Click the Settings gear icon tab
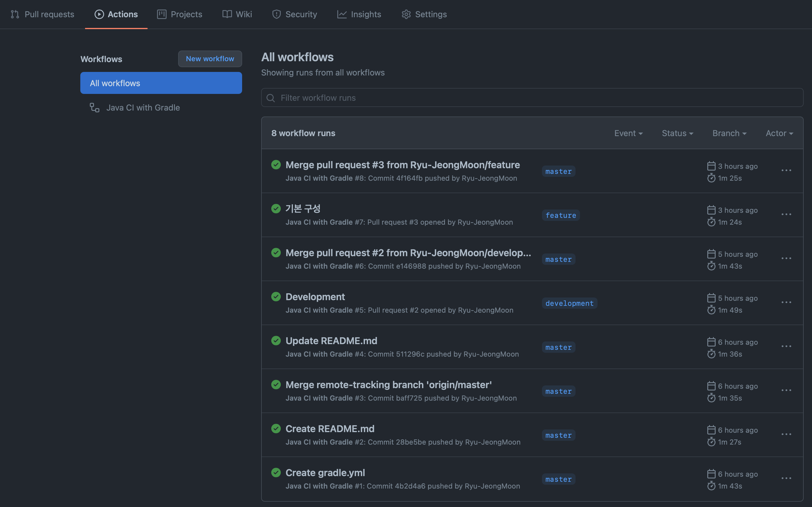 point(406,14)
